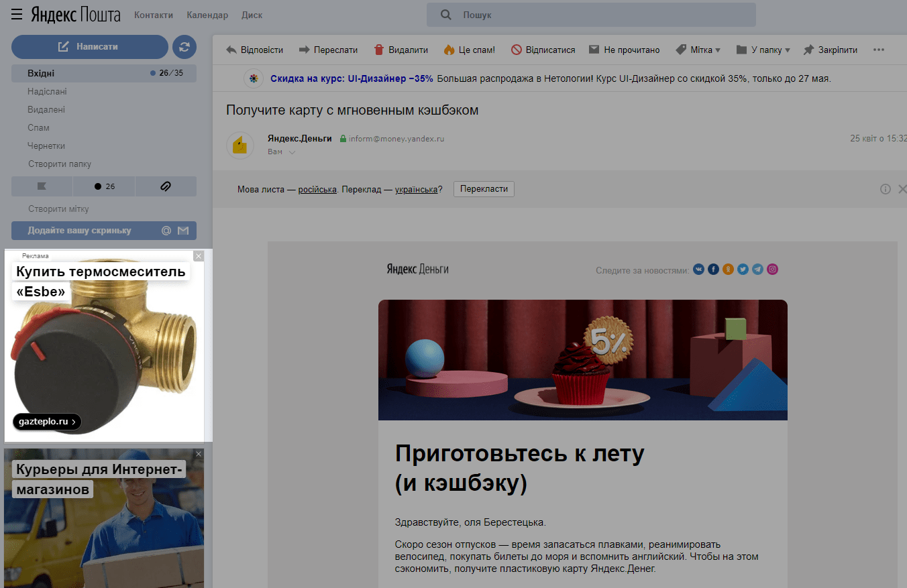Close the Esbe thermo-mixer advertisement
The image size is (907, 588).
coord(199,255)
